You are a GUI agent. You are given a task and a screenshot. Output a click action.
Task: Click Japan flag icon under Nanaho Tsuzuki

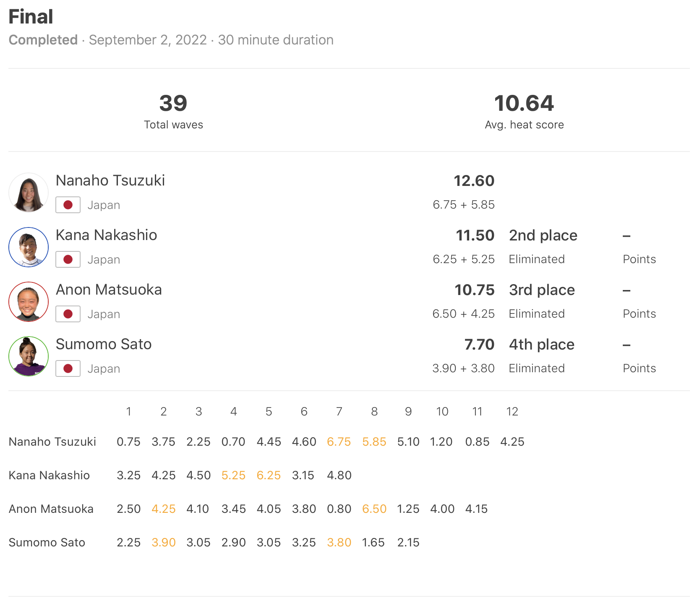pyautogui.click(x=68, y=205)
